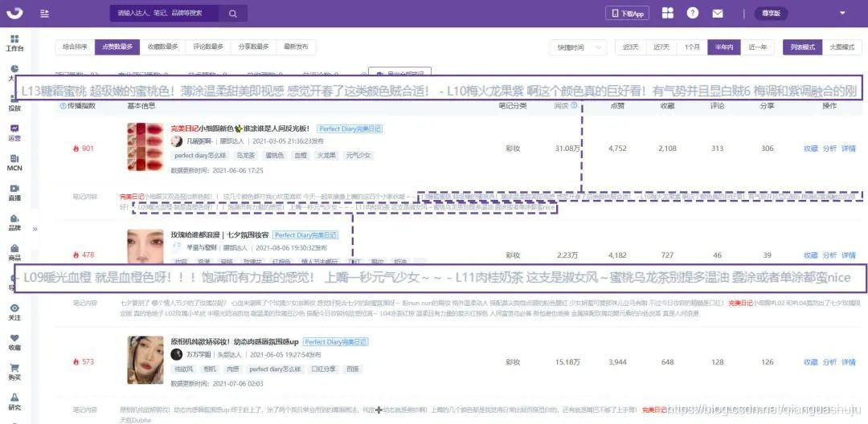Click 分析 link for the 31.08万 row
Screen dimensions: 868x424
pos(829,148)
